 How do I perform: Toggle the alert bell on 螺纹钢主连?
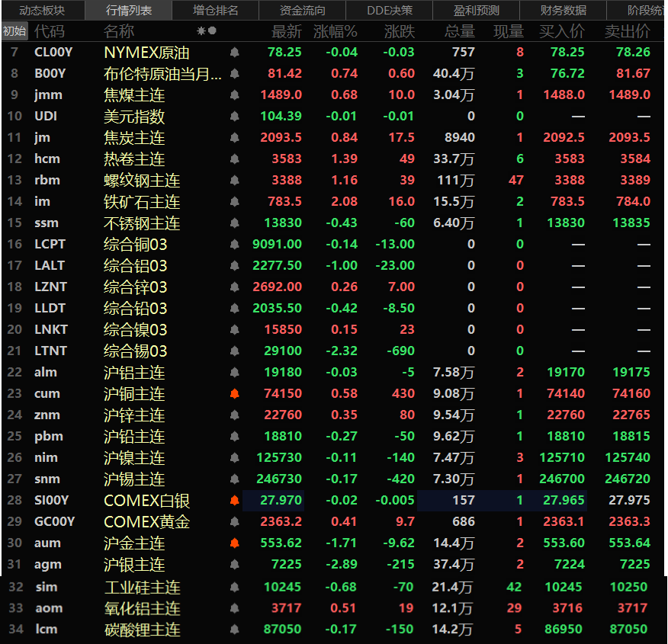pos(235,181)
